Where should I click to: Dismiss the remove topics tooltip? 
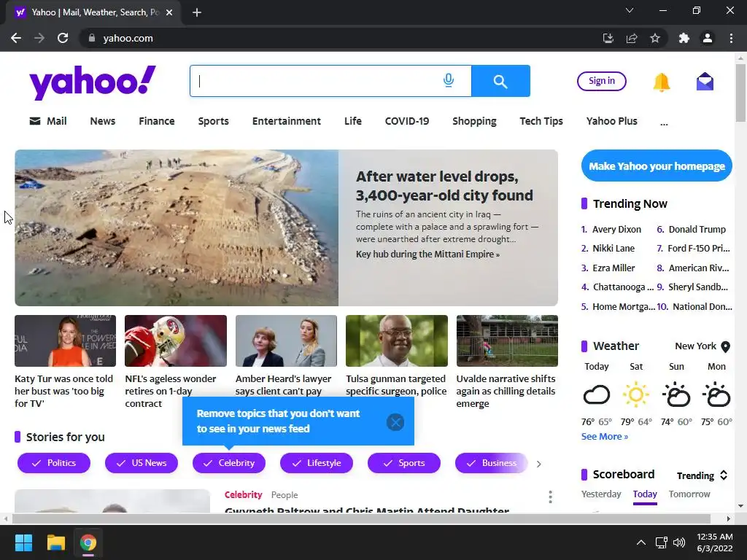(395, 422)
